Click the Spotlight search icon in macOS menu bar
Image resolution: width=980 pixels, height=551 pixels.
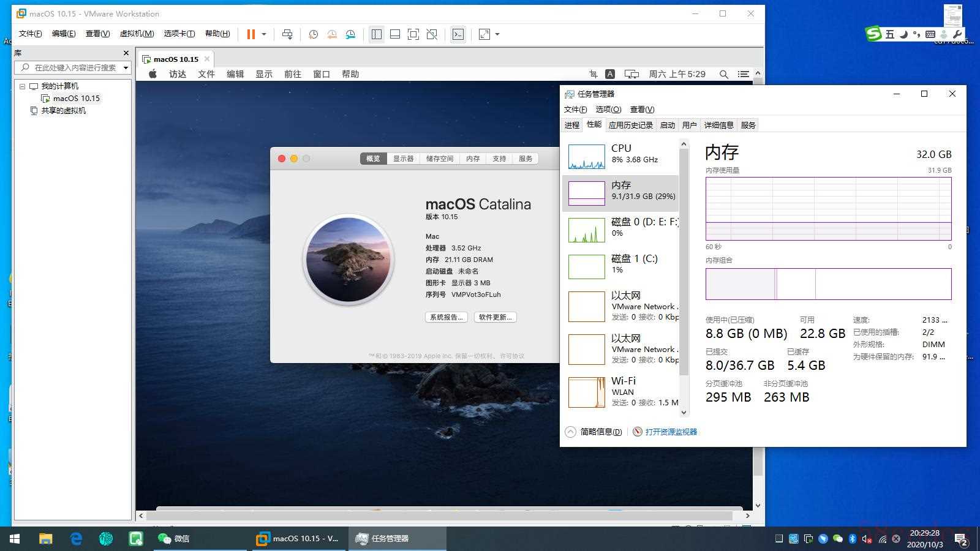click(723, 74)
